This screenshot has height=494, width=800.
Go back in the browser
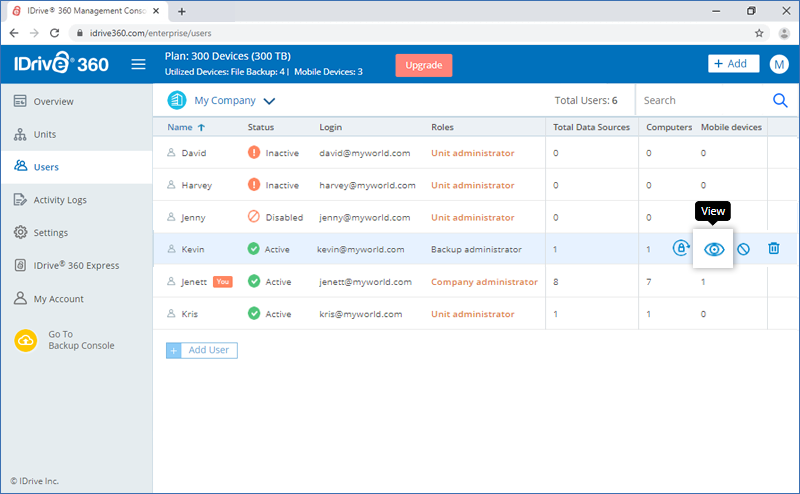[14, 33]
